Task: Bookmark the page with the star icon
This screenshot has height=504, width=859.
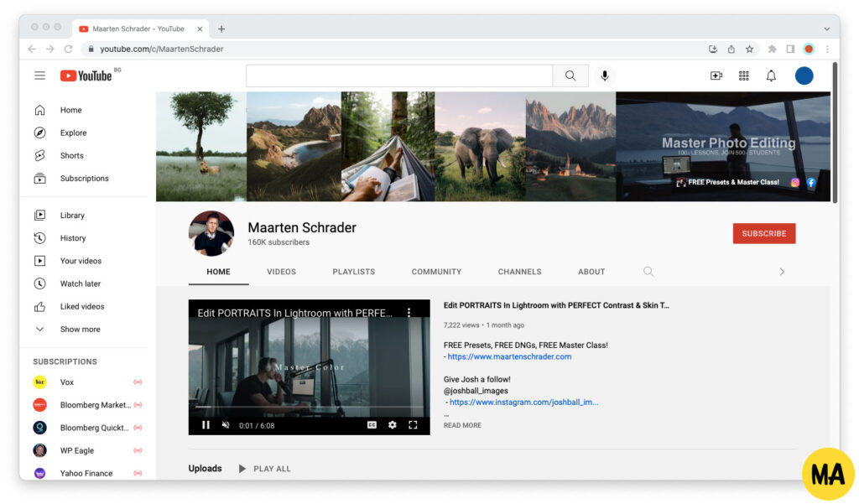Action: 749,49
